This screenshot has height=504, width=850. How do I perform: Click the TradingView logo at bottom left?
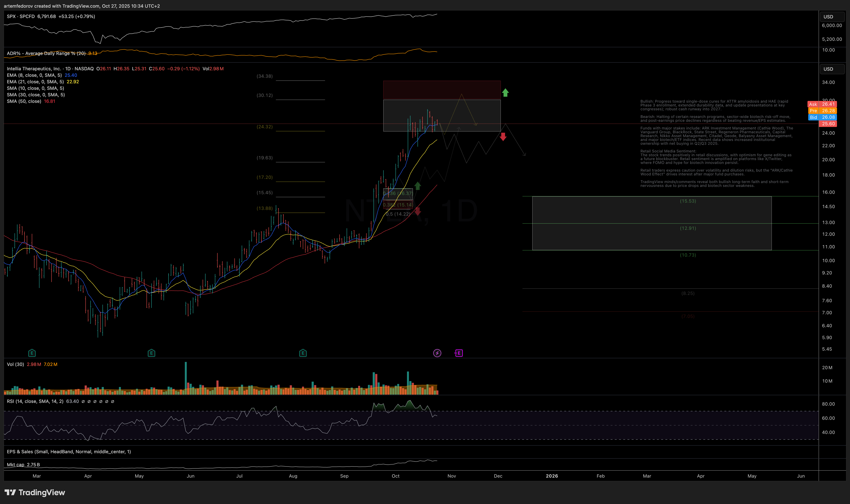coord(35,493)
